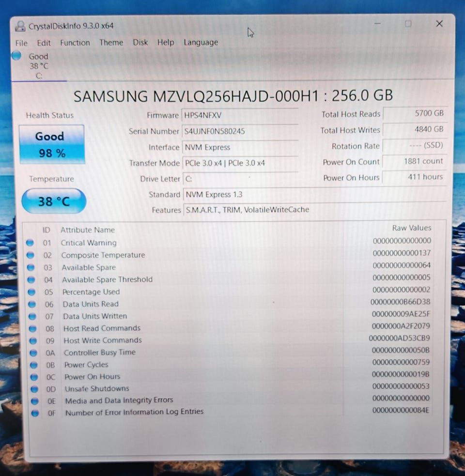Click the Rotation Rate value (SSD)

click(414, 145)
